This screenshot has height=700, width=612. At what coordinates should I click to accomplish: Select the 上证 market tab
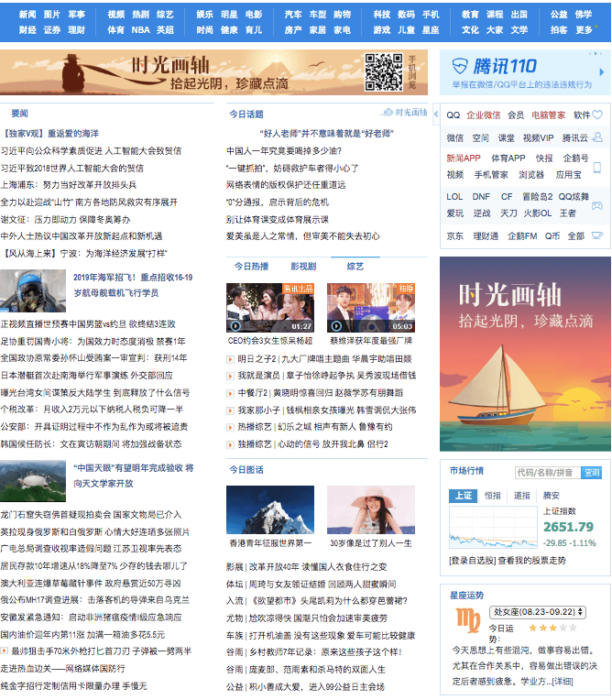[463, 496]
